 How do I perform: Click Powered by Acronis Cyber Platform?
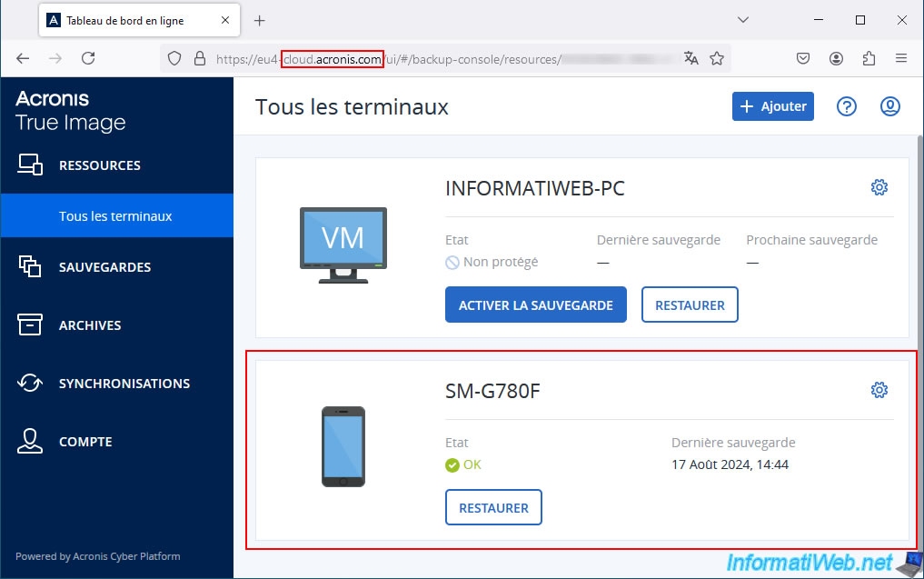click(x=98, y=556)
